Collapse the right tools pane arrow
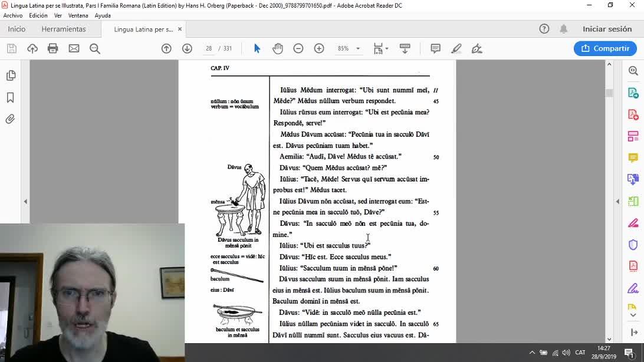Screen dimensions: 644x362 (617, 202)
